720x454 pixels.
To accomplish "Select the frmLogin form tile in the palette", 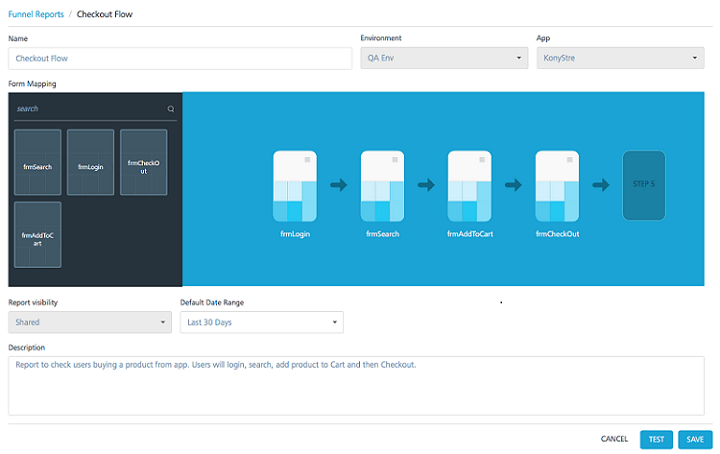I will point(90,163).
